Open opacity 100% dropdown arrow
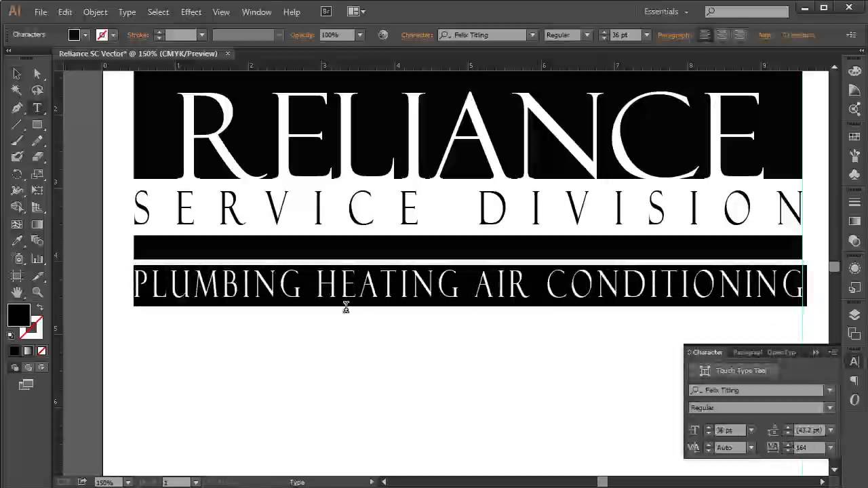 pos(360,35)
